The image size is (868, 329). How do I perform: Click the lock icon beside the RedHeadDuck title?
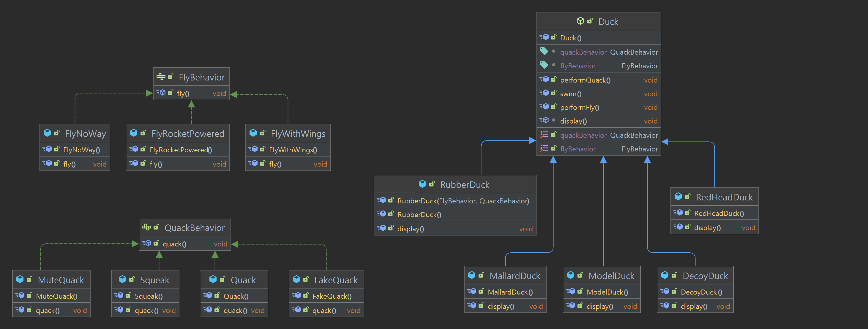tap(687, 197)
